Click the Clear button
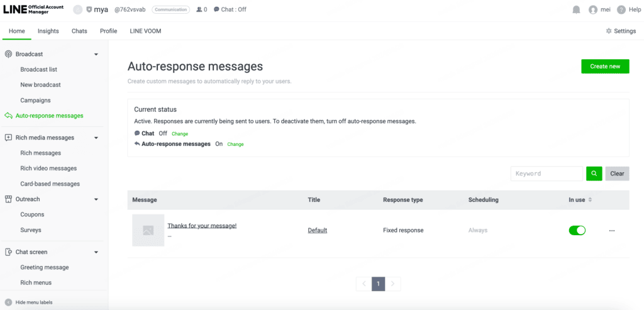Image resolution: width=644 pixels, height=310 pixels. pos(617,174)
